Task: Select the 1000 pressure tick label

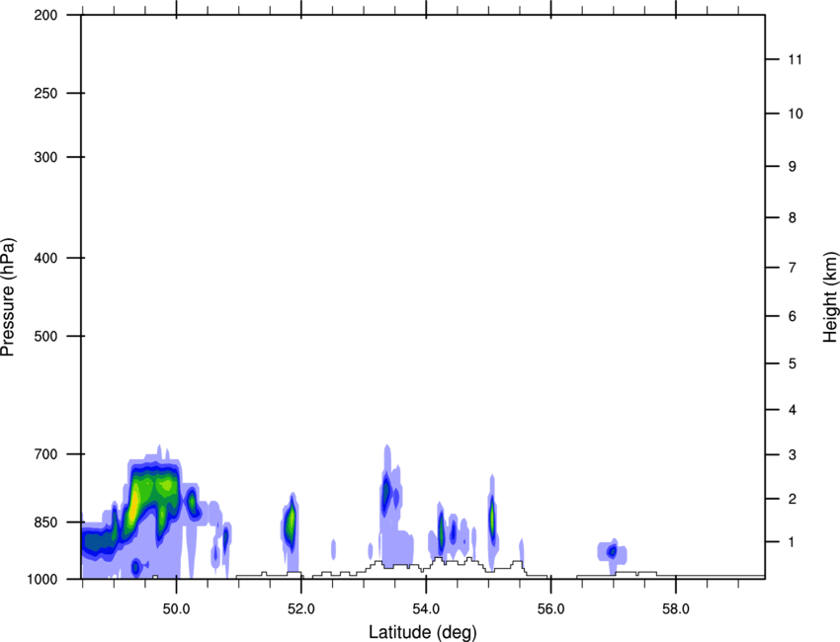Action: tap(42, 579)
